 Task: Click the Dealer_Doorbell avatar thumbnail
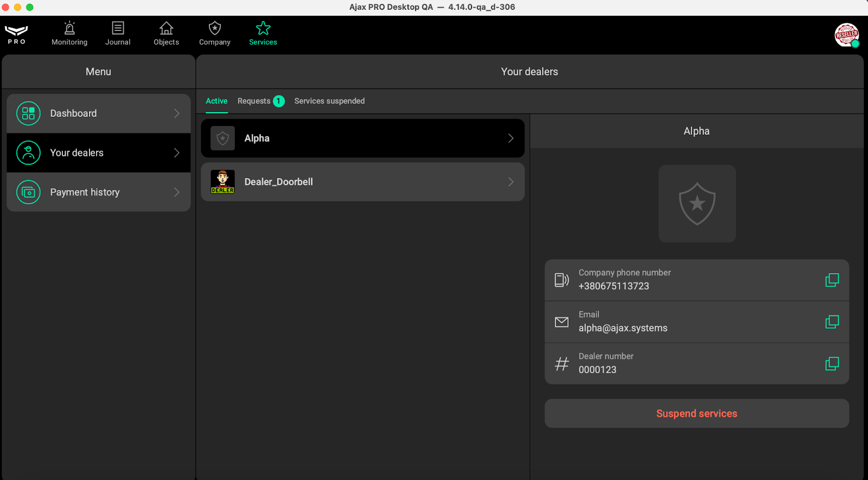click(222, 182)
